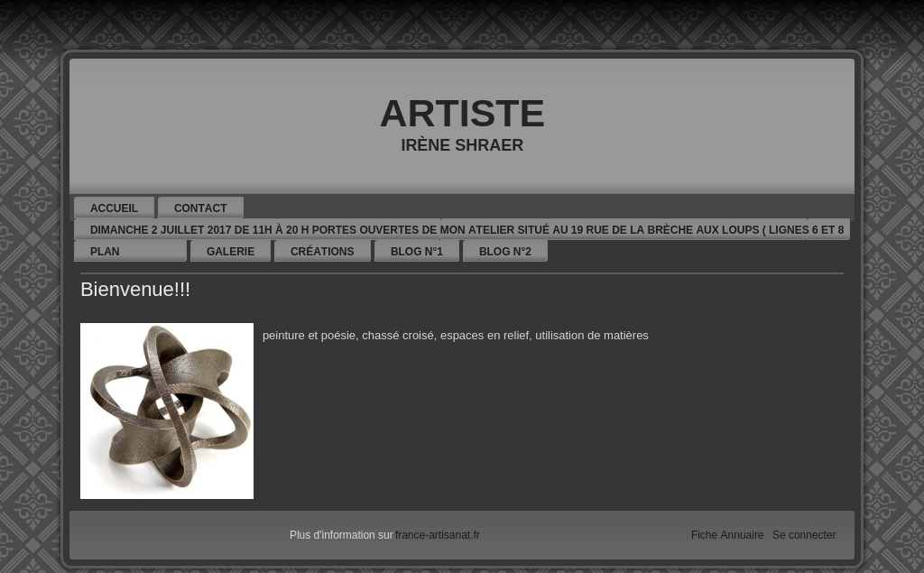
Task: Click the knot sculpture image
Action: click(x=167, y=411)
